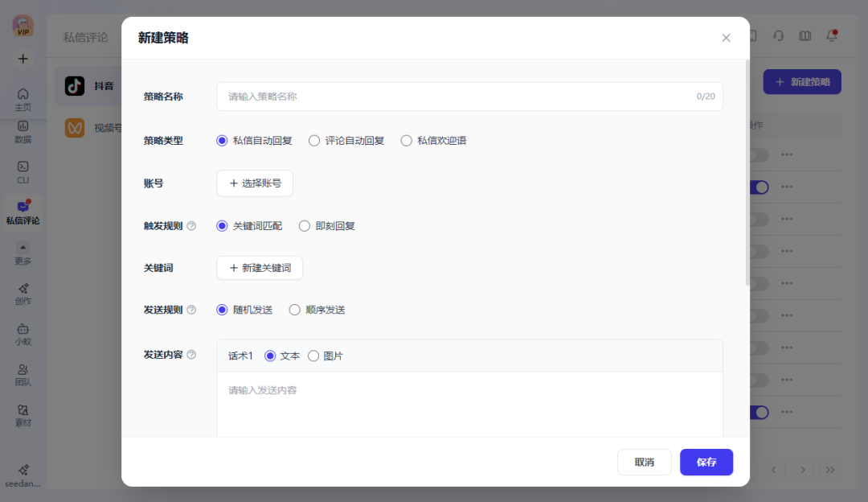Open 数据 data in the sidebar
This screenshot has height=502, width=868.
pyautogui.click(x=23, y=133)
